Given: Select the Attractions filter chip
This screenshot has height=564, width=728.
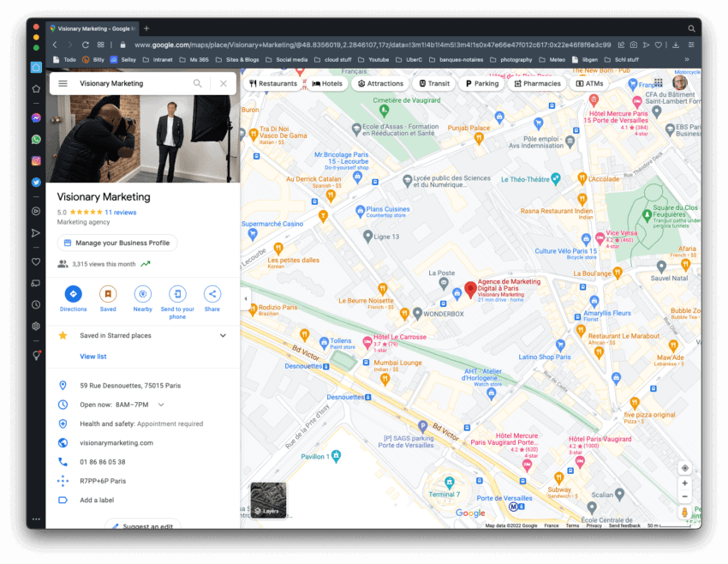Looking at the screenshot, I should coord(380,84).
